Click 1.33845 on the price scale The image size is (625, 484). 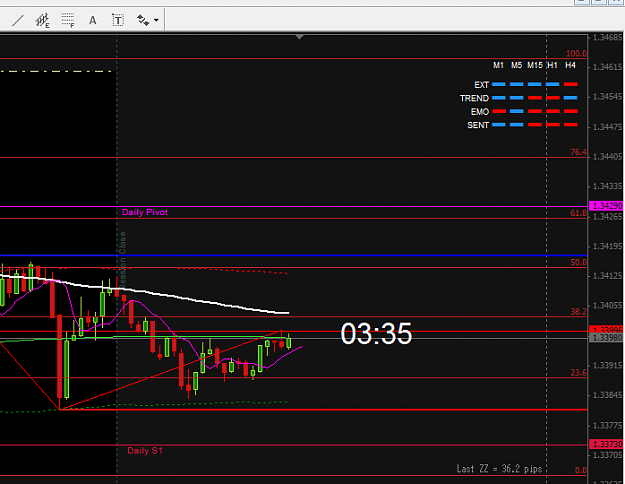[607, 395]
